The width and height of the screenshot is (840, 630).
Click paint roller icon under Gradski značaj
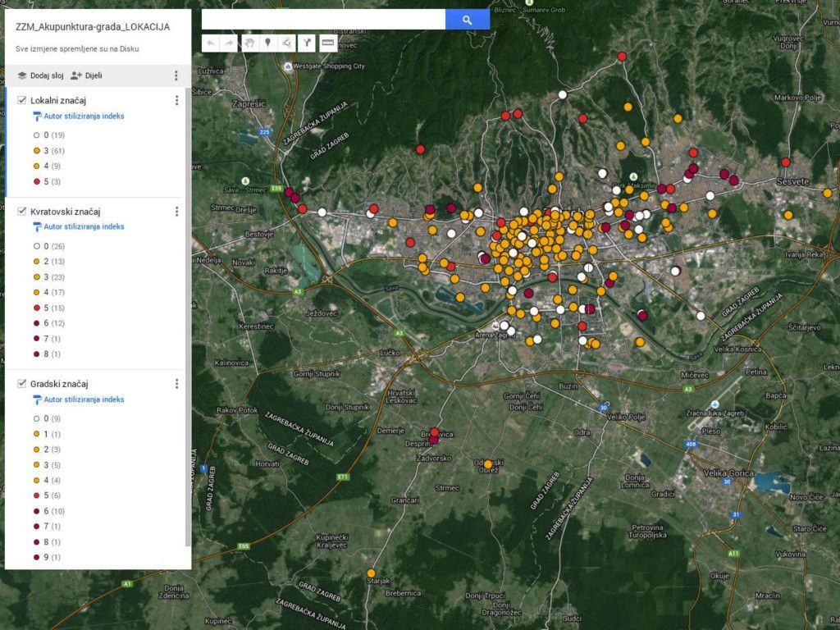pyautogui.click(x=37, y=400)
